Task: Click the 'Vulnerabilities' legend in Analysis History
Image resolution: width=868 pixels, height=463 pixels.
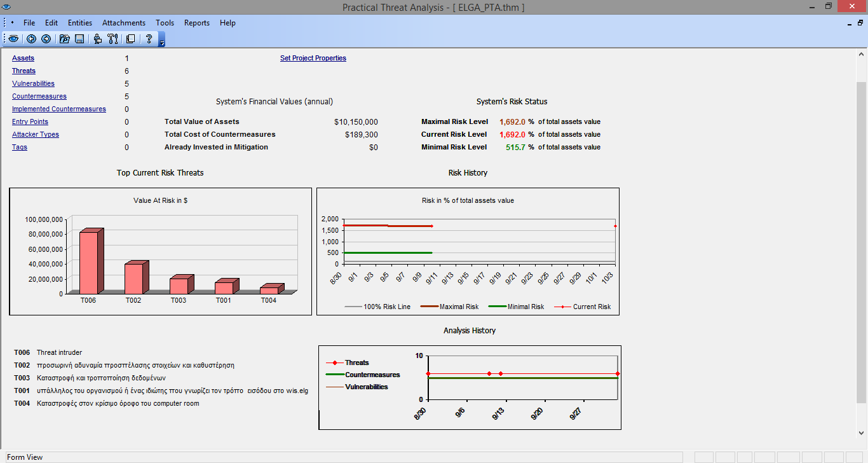Action: pos(356,387)
